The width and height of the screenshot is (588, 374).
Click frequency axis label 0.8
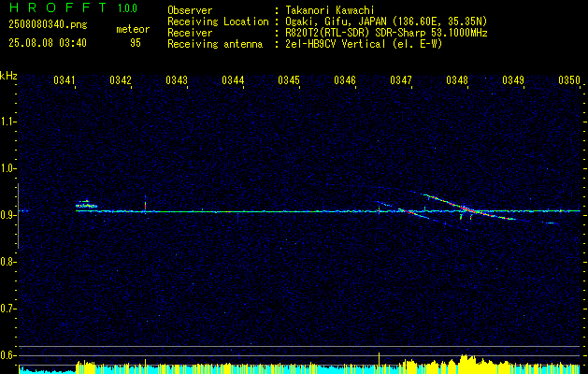[x=7, y=262]
